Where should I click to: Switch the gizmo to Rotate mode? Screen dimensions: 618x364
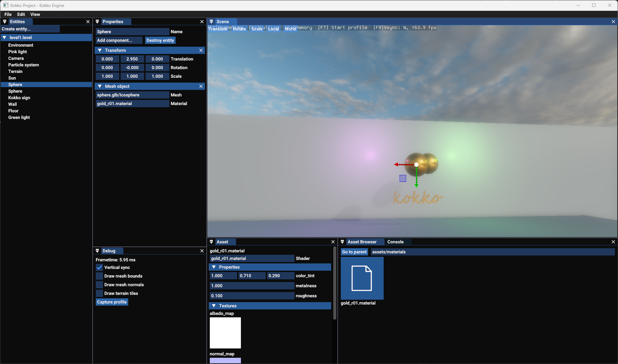239,29
